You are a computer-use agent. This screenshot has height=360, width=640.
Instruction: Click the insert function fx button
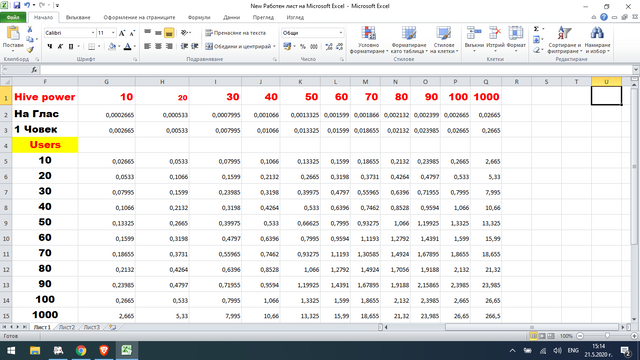tap(34, 70)
